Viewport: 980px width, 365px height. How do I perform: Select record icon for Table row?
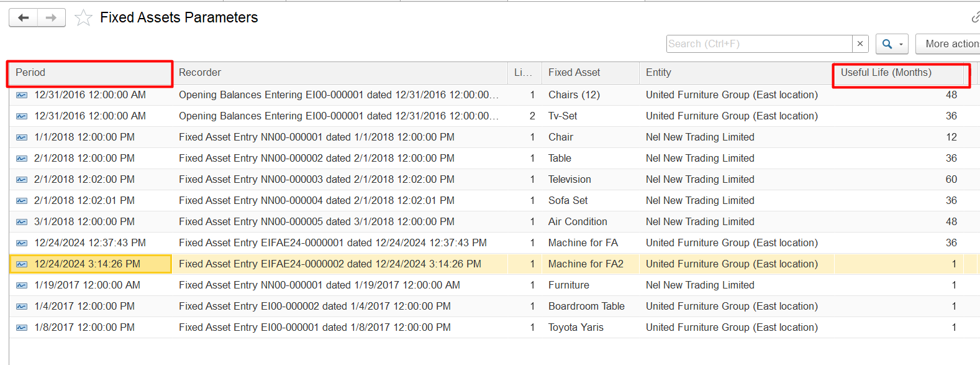22,159
